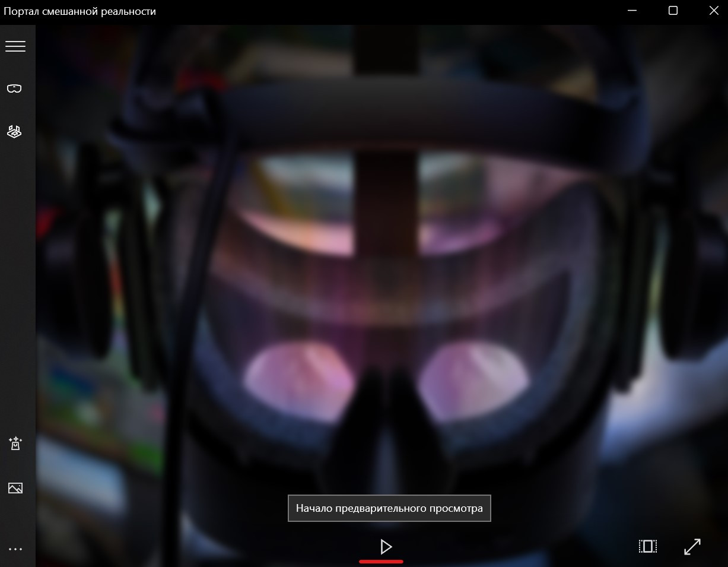Image resolution: width=728 pixels, height=567 pixels.
Task: Open the hamburger navigation menu
Action: tap(15, 46)
